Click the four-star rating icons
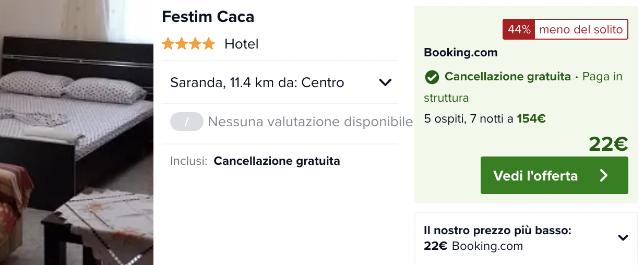The height and width of the screenshot is (265, 644). (188, 44)
